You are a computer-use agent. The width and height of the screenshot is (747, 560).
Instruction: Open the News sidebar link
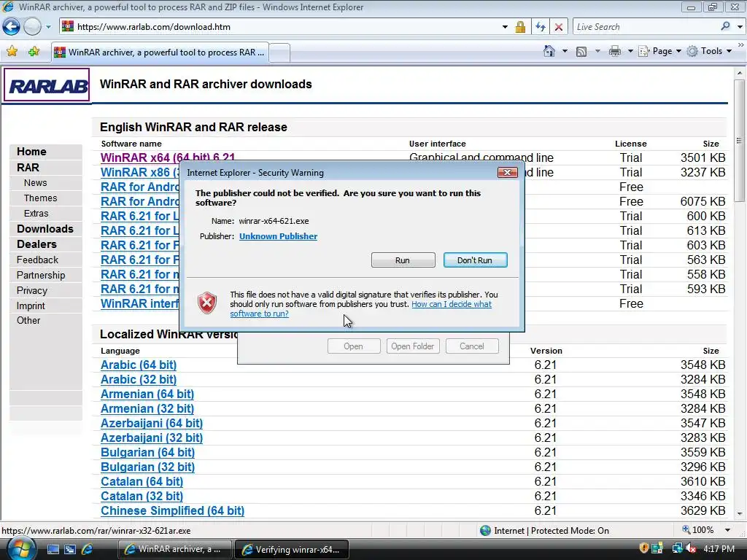point(35,183)
